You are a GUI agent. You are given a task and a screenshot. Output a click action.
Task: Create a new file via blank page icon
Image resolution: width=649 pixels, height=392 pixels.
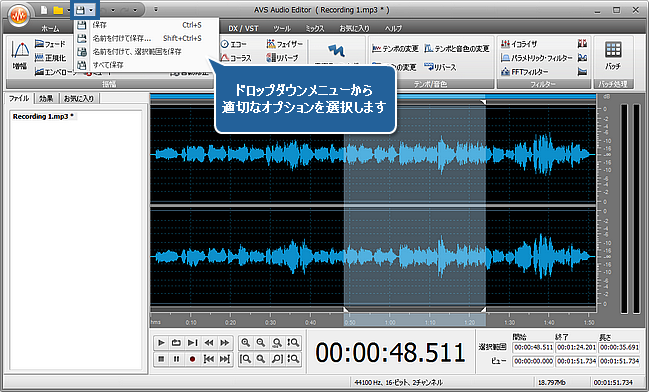(44, 10)
